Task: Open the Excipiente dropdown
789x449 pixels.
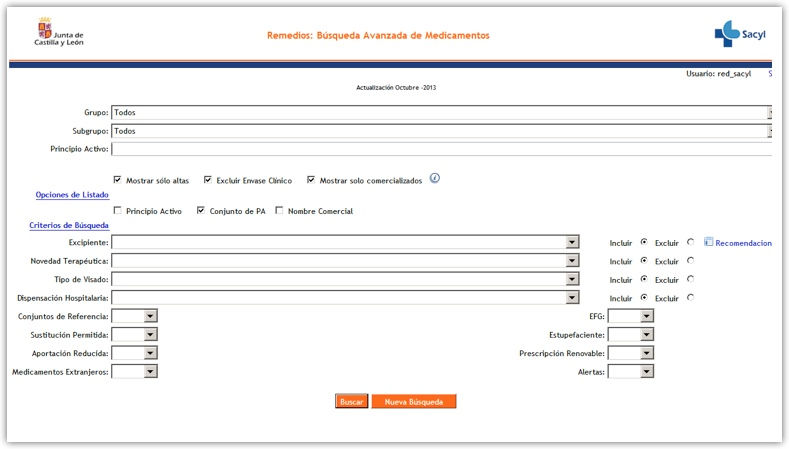Action: coord(572,243)
